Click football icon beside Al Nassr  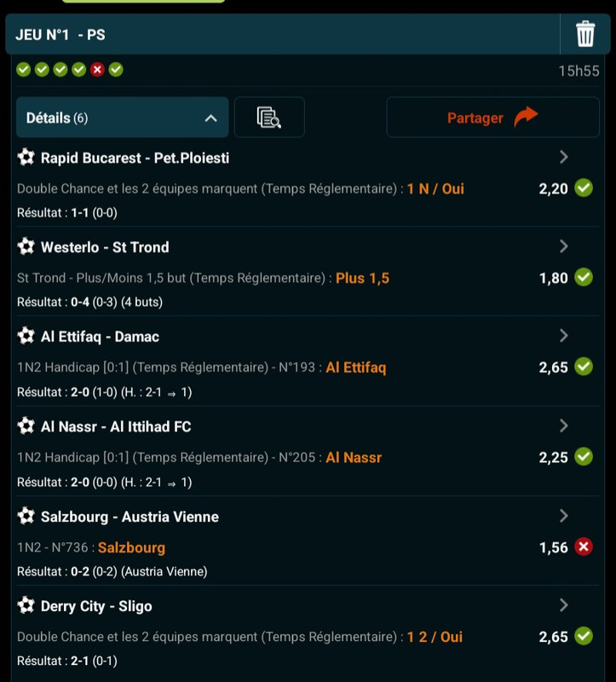26,425
